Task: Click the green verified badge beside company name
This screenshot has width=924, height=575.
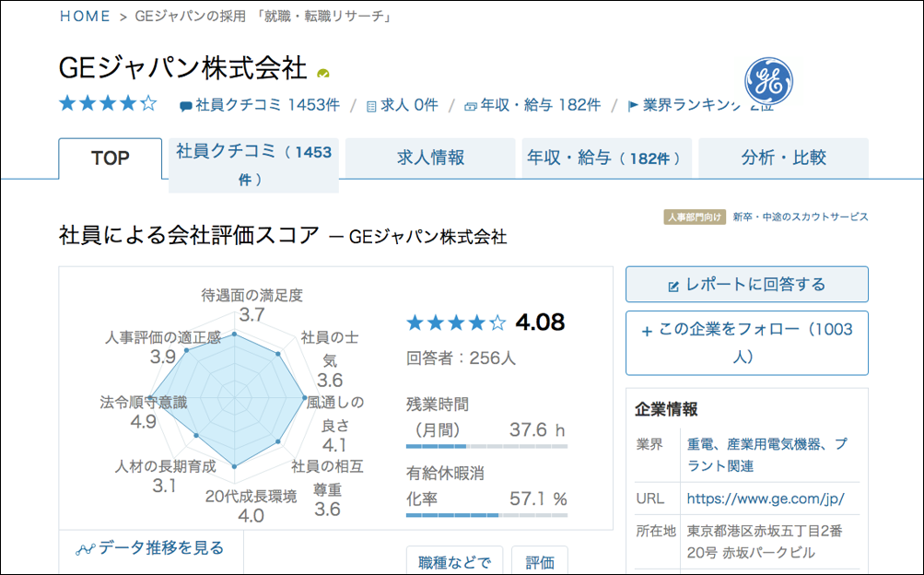Action: [x=323, y=74]
